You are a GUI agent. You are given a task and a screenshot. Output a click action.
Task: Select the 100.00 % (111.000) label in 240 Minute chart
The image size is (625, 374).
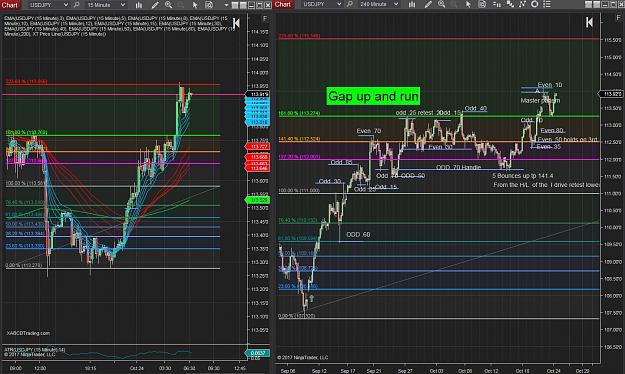point(299,191)
